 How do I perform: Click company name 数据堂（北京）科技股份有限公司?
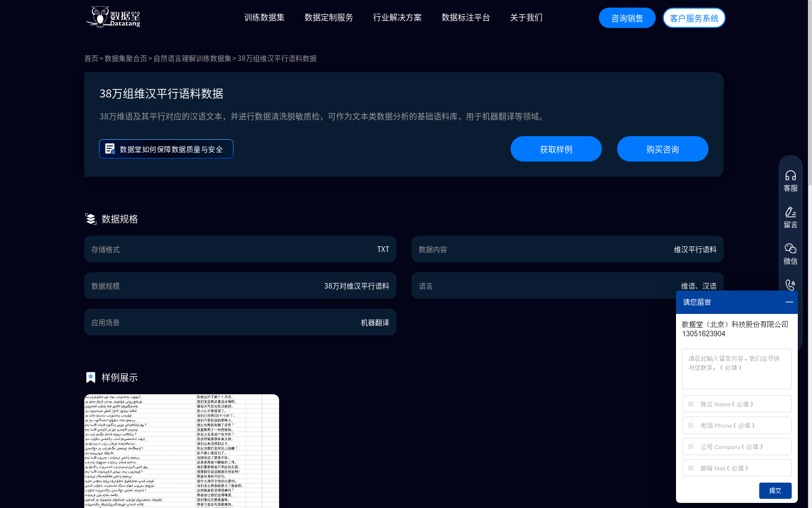735,324
